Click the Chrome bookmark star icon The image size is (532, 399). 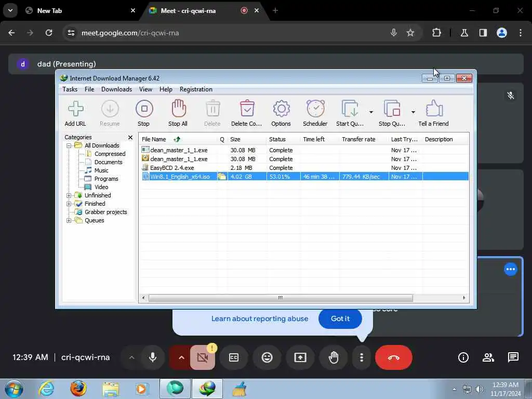pyautogui.click(x=410, y=33)
